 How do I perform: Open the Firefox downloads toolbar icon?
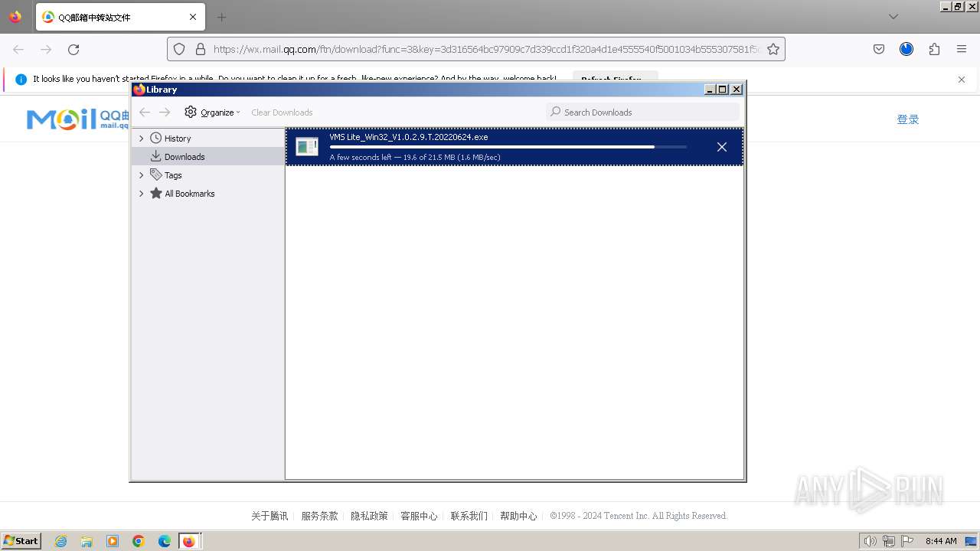click(x=906, y=49)
